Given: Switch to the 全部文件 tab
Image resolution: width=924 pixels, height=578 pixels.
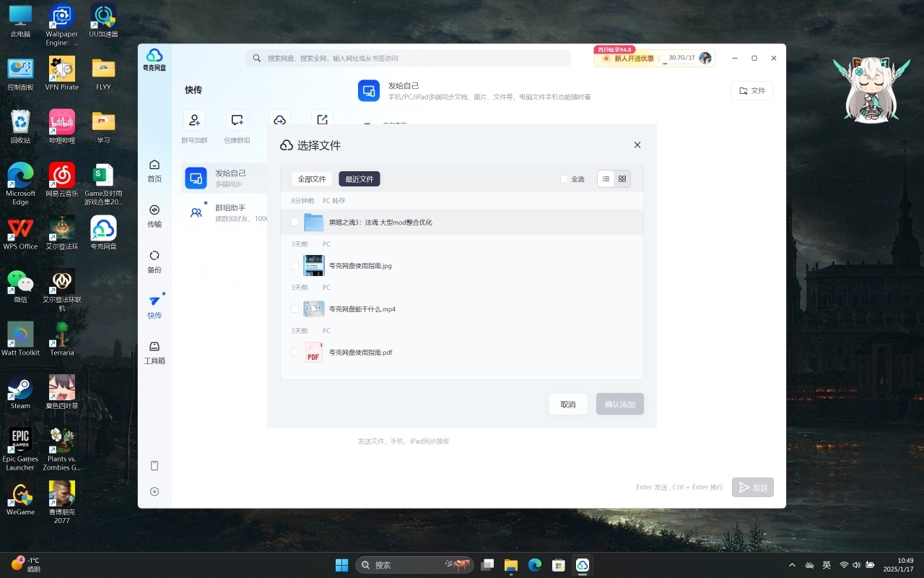Looking at the screenshot, I should (312, 179).
